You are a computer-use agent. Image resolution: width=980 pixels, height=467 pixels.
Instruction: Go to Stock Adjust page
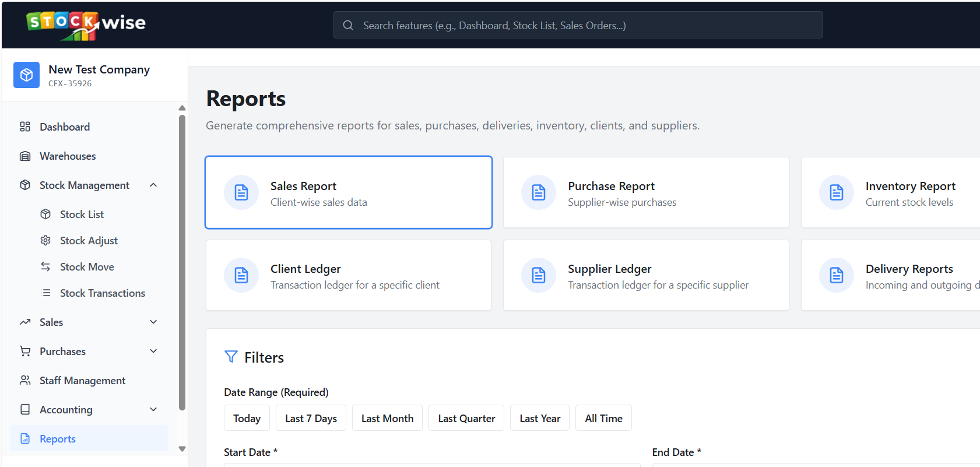pyautogui.click(x=89, y=240)
